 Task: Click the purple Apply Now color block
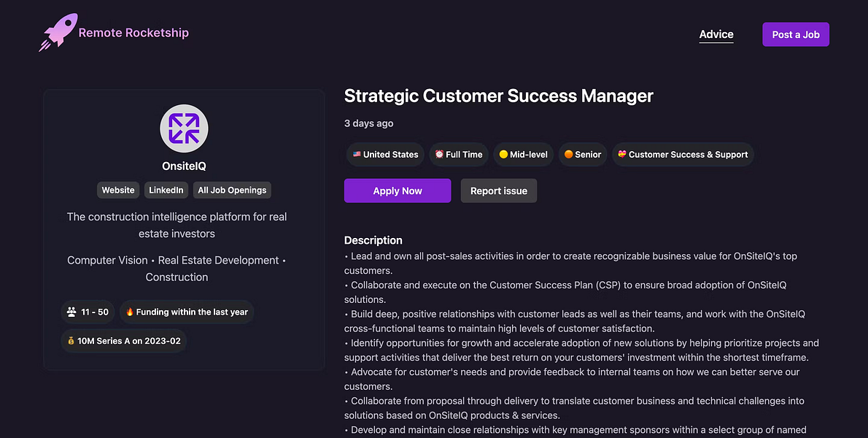point(398,191)
